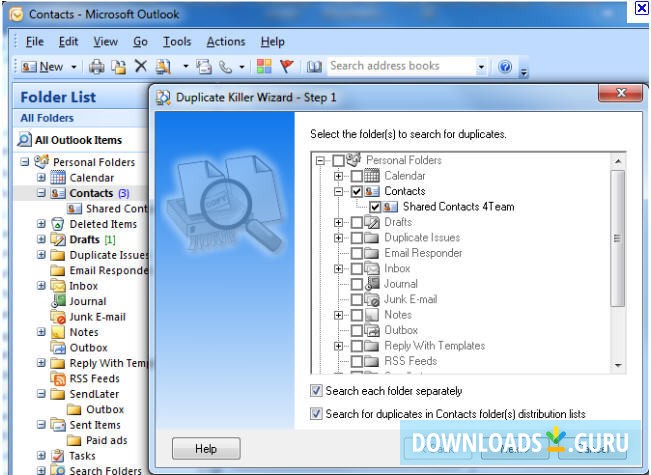This screenshot has width=651, height=475.
Task: Select Junk E-mail icon in Folder List
Action: pyautogui.click(x=58, y=317)
